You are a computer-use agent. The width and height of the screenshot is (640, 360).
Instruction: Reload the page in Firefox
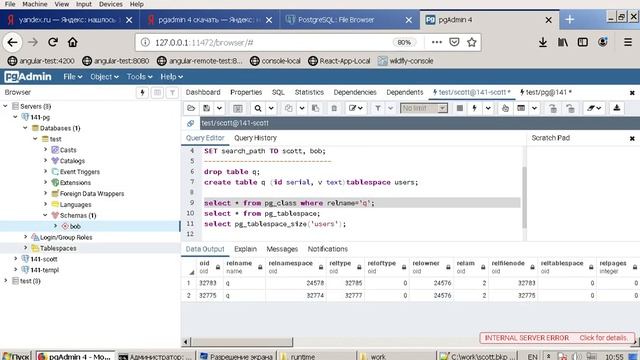tap(53, 42)
